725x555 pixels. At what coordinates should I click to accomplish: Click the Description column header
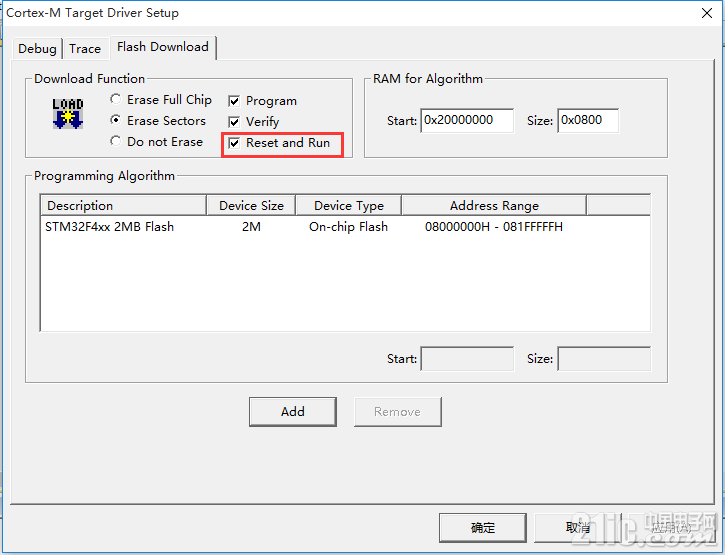[123, 205]
